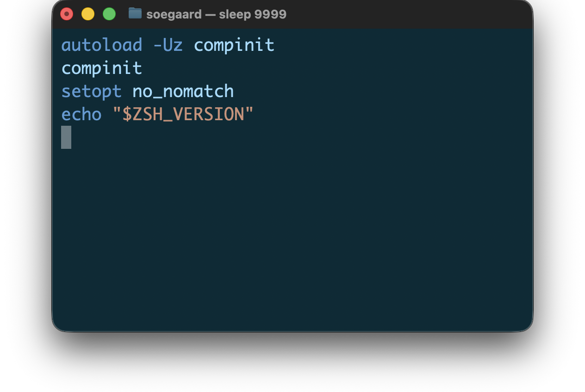This screenshot has height=392, width=585.
Task: Click the "autoload" command word
Action: (102, 45)
